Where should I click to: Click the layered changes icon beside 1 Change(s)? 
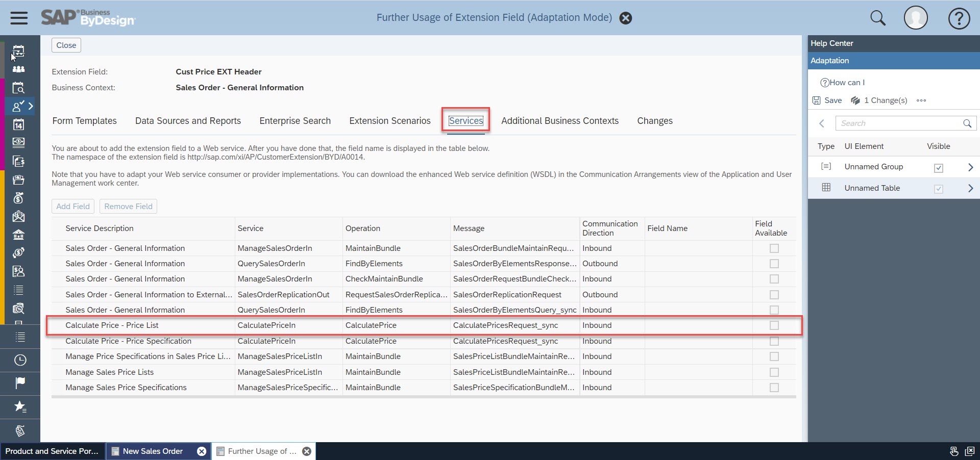click(855, 100)
